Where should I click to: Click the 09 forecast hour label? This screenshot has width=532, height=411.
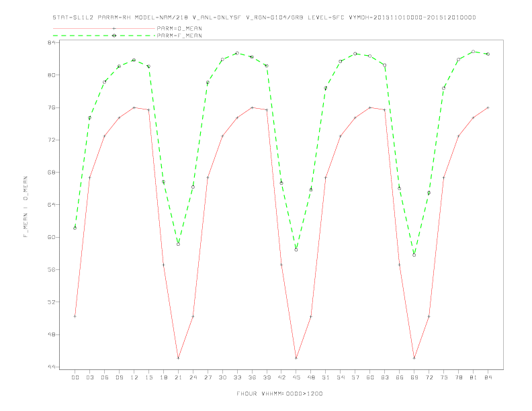[x=119, y=377]
